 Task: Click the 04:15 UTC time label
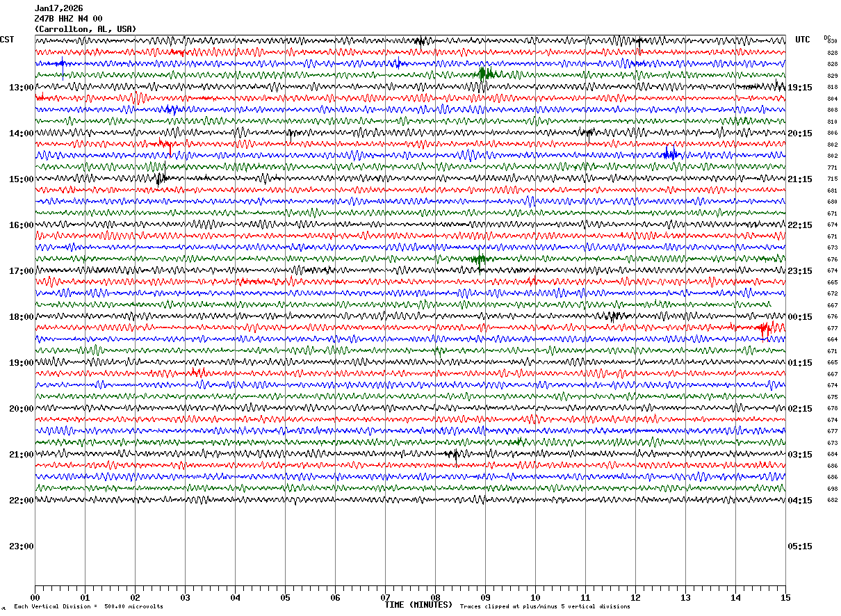click(800, 501)
